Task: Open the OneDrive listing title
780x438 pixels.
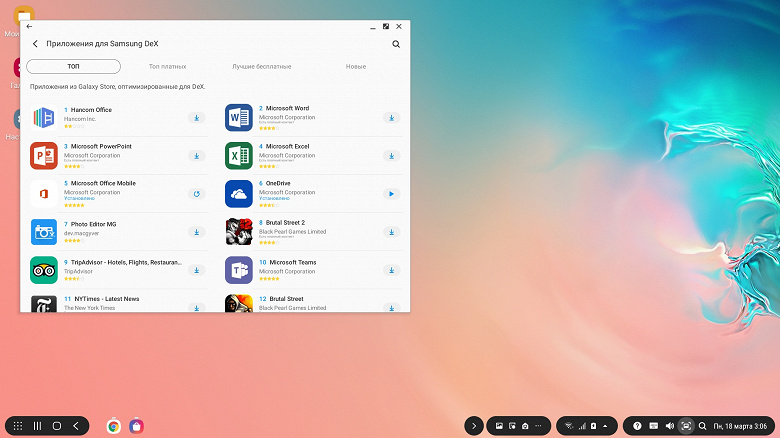Action: point(278,183)
